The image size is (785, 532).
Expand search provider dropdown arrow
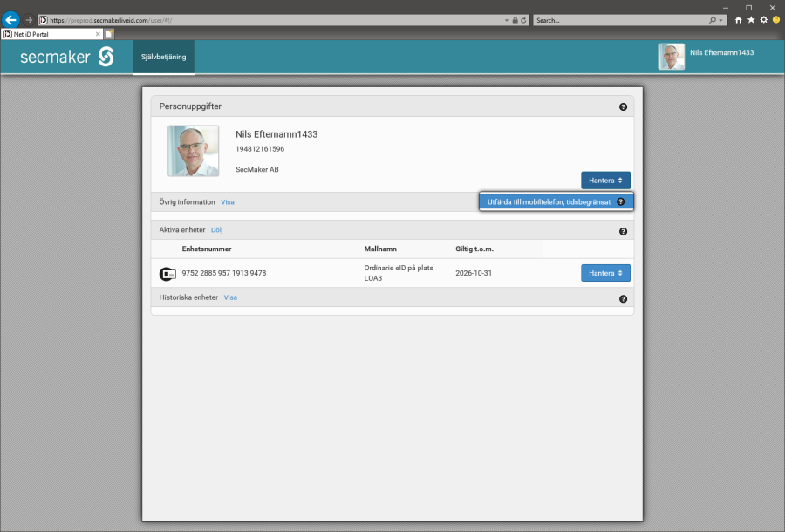(x=721, y=21)
